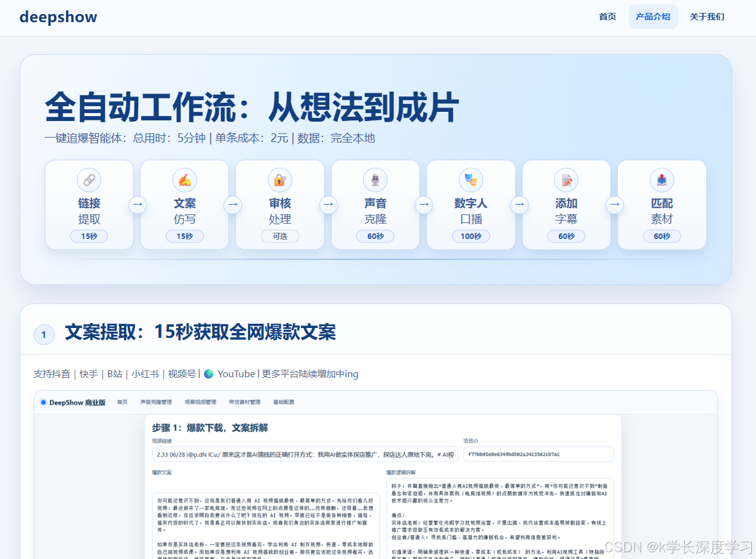Click the masks icon above 数字人口播
The image size is (756, 559).
tap(471, 179)
